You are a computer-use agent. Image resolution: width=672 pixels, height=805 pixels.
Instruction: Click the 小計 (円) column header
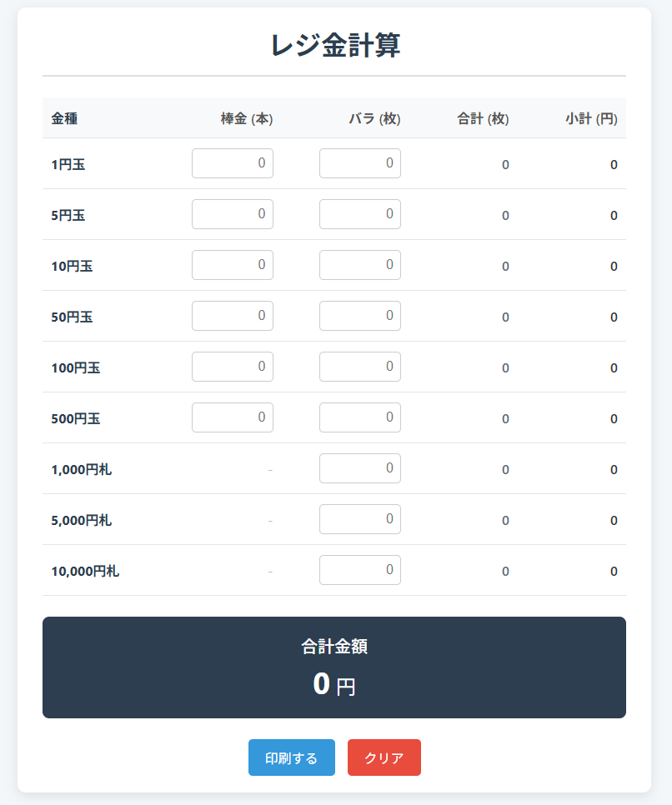pyautogui.click(x=591, y=118)
